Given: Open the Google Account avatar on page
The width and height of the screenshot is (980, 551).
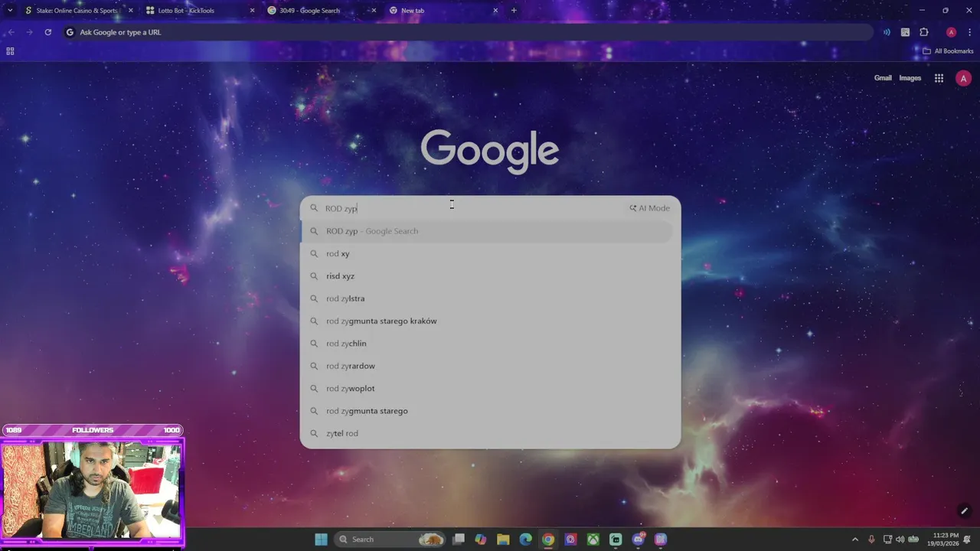Looking at the screenshot, I should click(963, 78).
